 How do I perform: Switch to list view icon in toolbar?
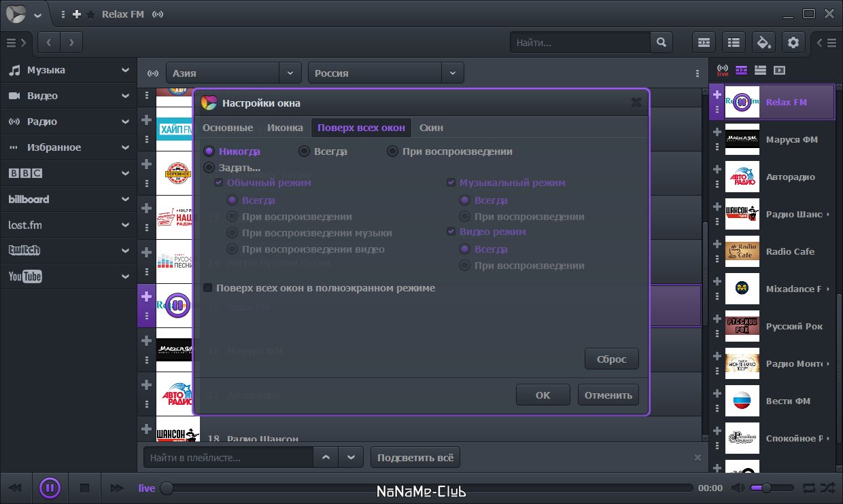coord(734,42)
